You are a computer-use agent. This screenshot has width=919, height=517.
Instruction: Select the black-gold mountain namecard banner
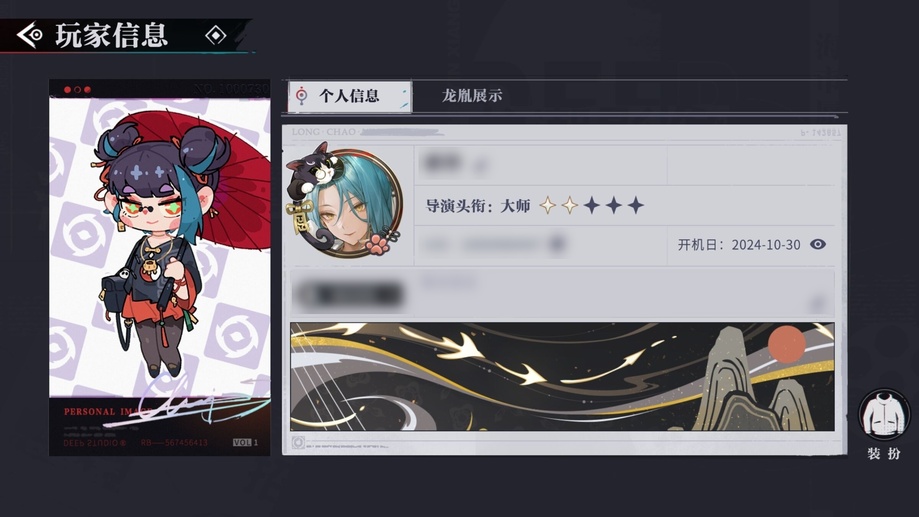(x=562, y=376)
